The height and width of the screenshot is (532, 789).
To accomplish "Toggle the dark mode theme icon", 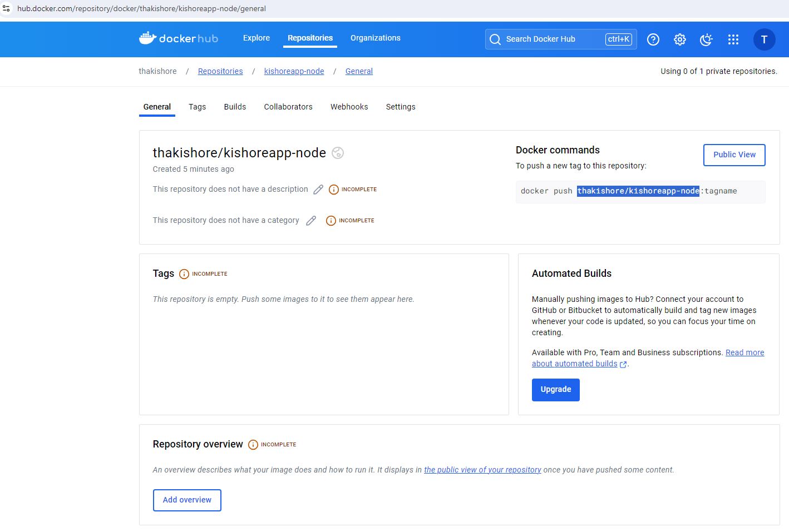I will coord(706,39).
